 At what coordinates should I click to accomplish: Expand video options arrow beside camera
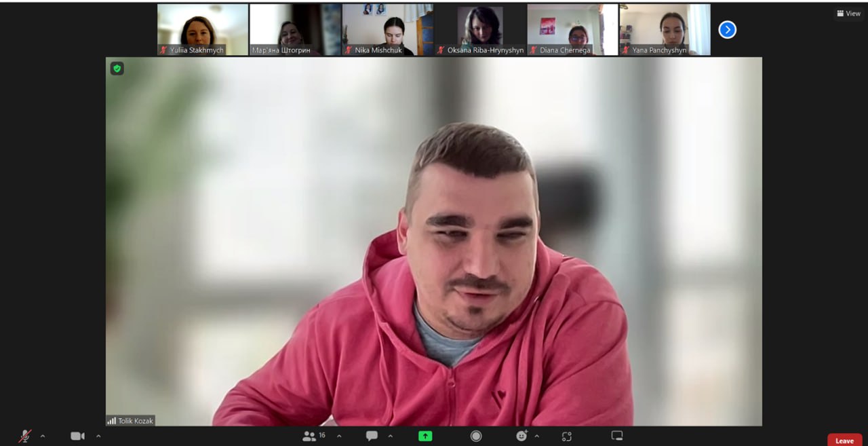coord(98,436)
